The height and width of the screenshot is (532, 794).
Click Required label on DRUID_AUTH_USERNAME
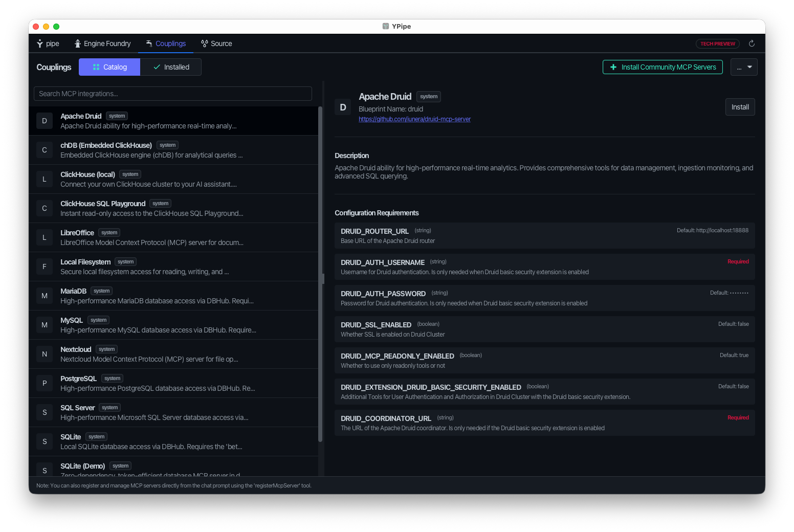click(738, 261)
